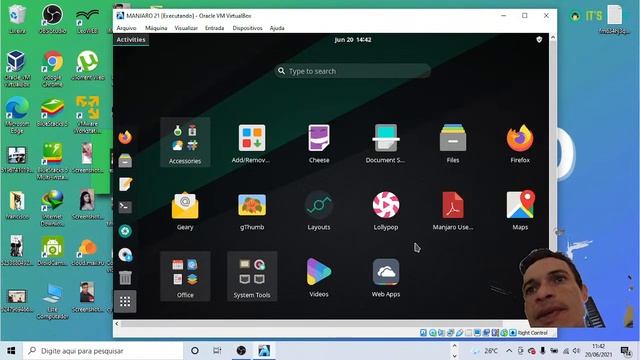Open the Dispositivos menu
The image size is (640, 360).
pyautogui.click(x=247, y=28)
